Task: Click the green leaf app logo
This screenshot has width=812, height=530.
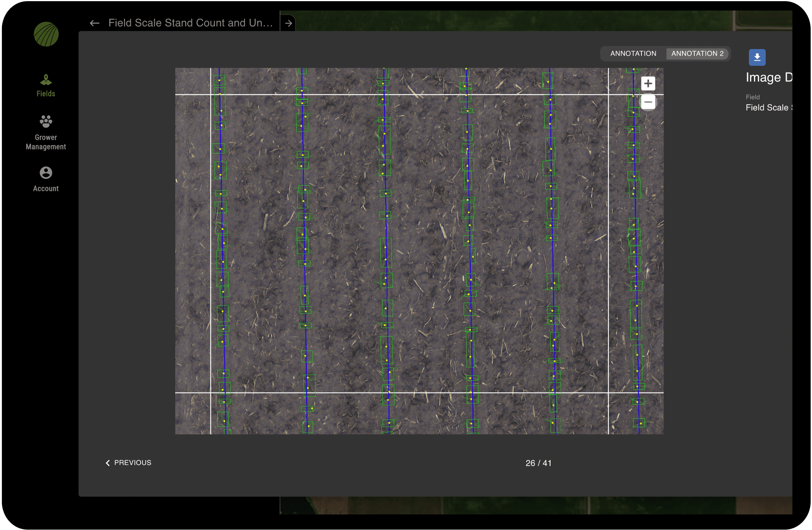Action: click(46, 34)
